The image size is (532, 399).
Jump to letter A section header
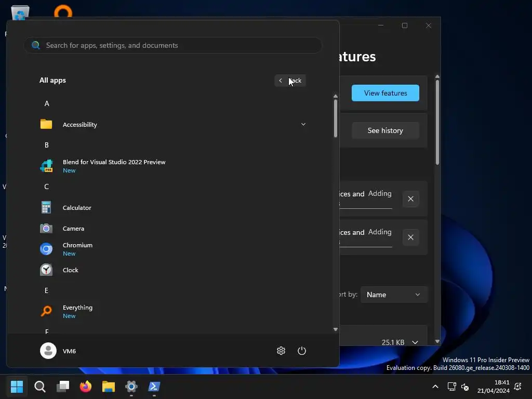tap(47, 103)
